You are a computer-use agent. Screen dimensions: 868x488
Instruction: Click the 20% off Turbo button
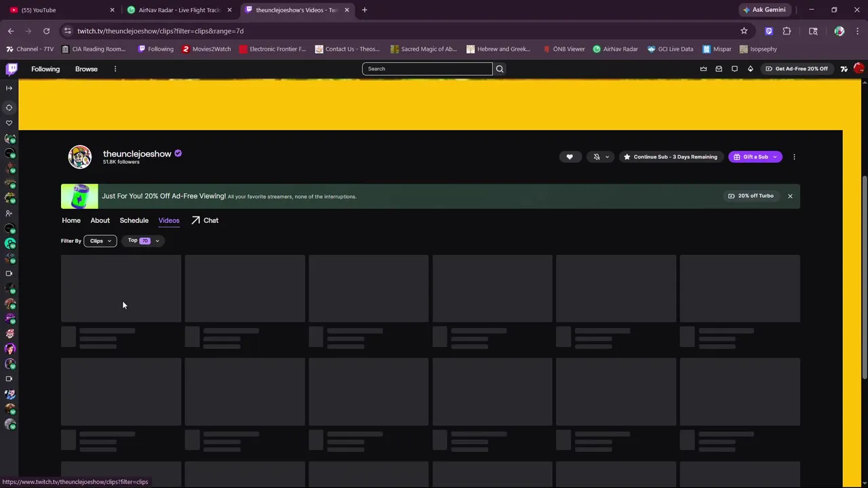751,196
